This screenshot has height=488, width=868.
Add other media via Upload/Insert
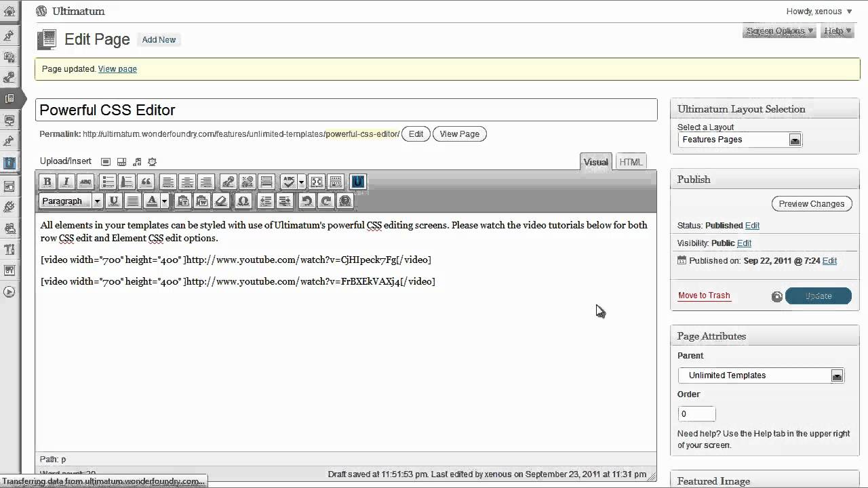coord(152,161)
